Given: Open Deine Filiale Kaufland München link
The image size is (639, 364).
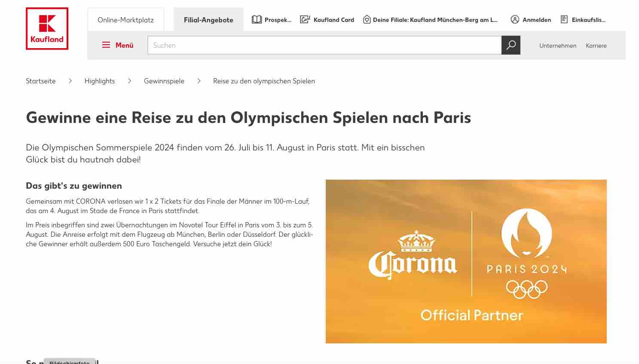Looking at the screenshot, I should click(x=435, y=20).
